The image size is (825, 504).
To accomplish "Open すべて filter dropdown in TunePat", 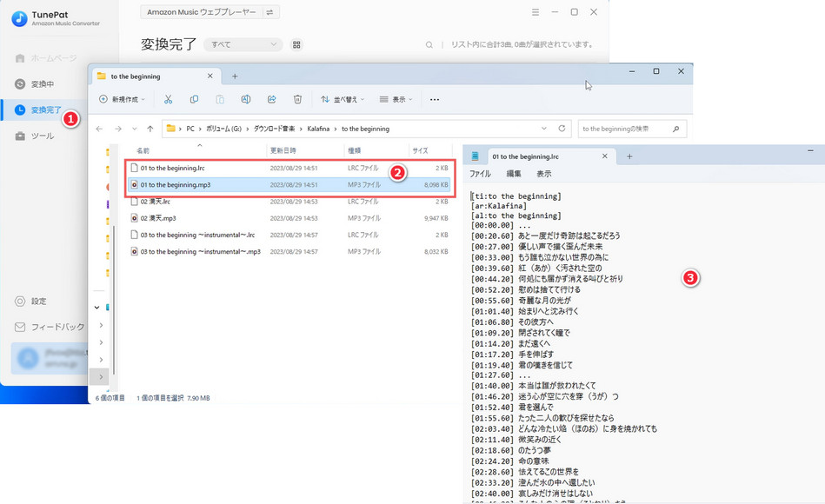I will point(243,44).
